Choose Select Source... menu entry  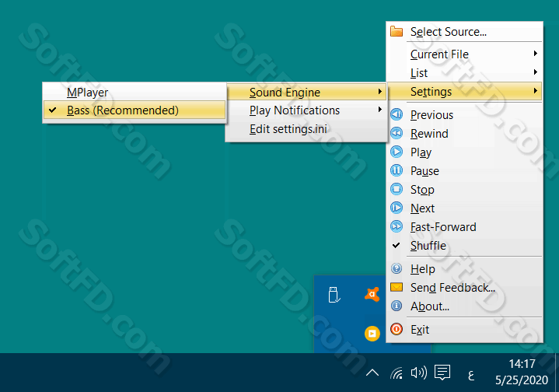(465, 32)
